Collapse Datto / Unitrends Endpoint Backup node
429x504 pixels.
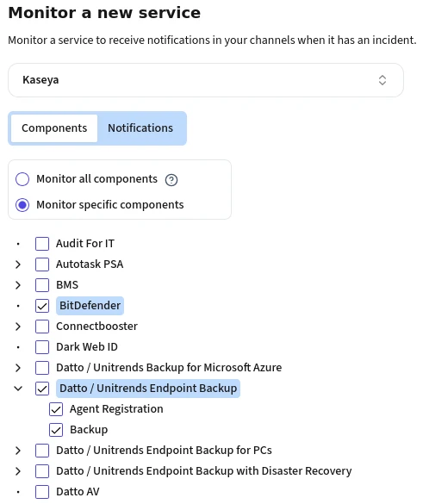[x=18, y=389]
